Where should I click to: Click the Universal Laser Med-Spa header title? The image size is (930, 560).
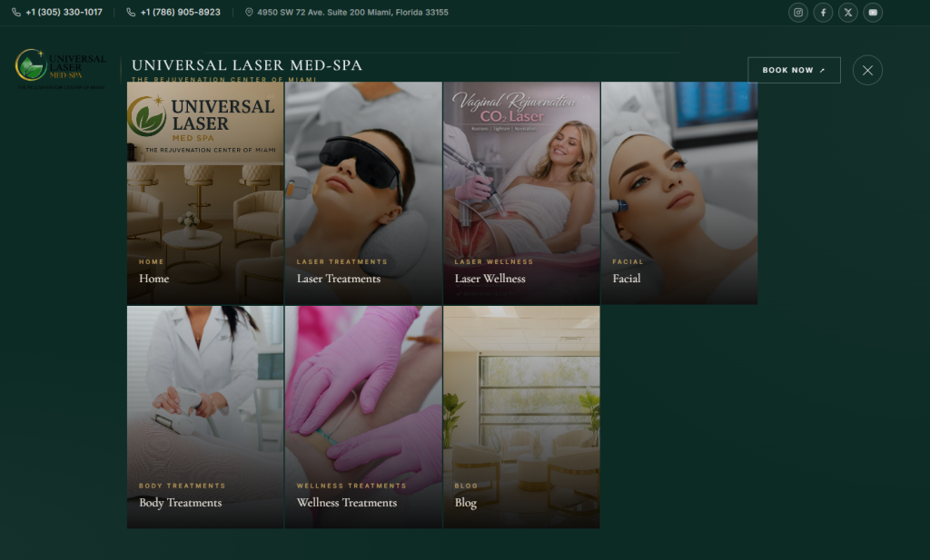[x=247, y=65]
